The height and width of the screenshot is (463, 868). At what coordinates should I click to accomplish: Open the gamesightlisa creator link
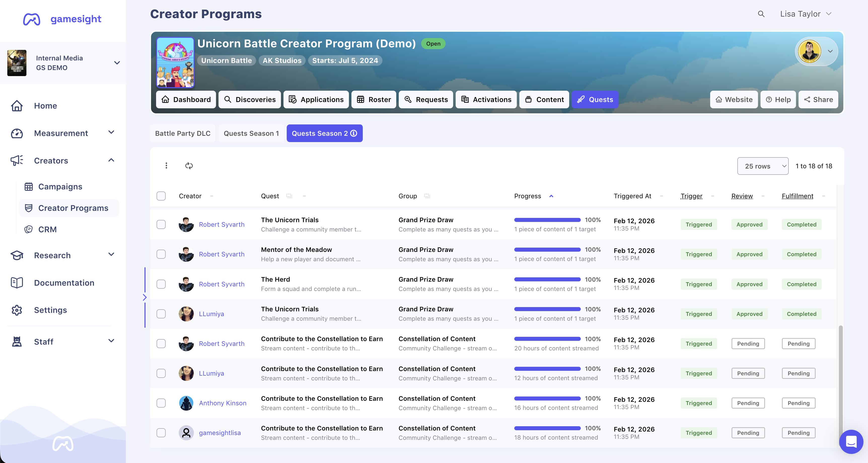pos(220,433)
